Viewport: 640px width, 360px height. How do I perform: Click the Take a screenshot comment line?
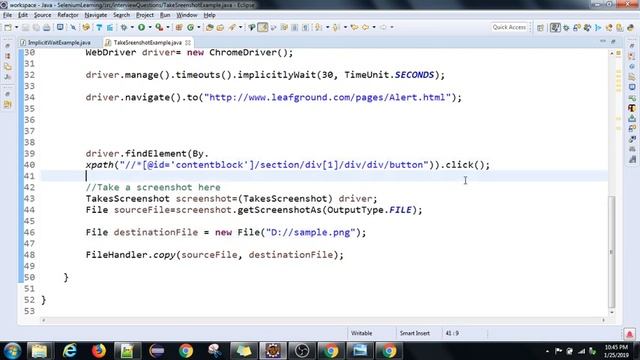[153, 187]
